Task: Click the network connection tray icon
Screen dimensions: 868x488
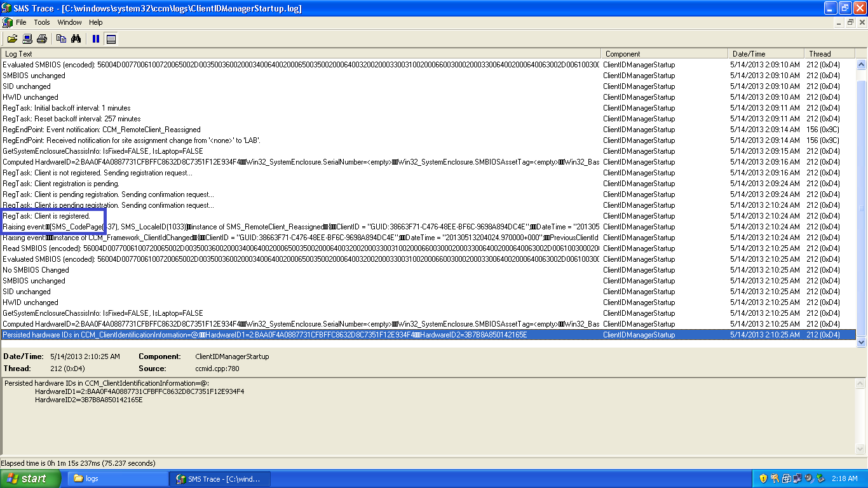Action: pyautogui.click(x=797, y=478)
